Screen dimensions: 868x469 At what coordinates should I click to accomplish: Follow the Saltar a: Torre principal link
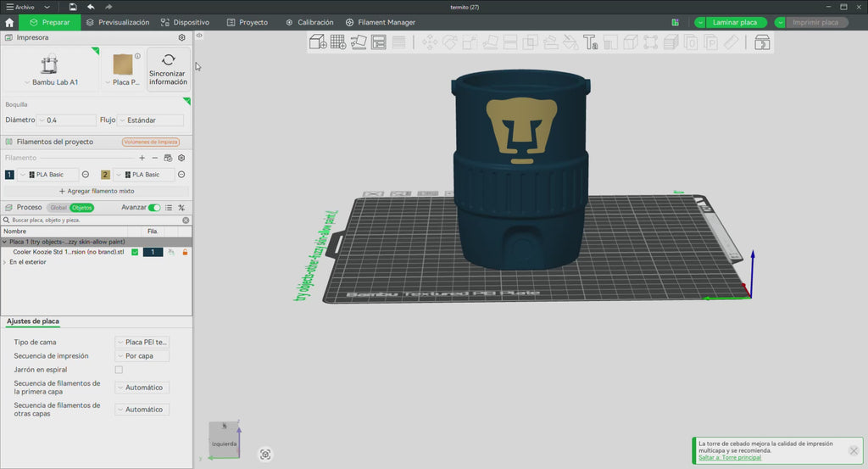click(730, 458)
